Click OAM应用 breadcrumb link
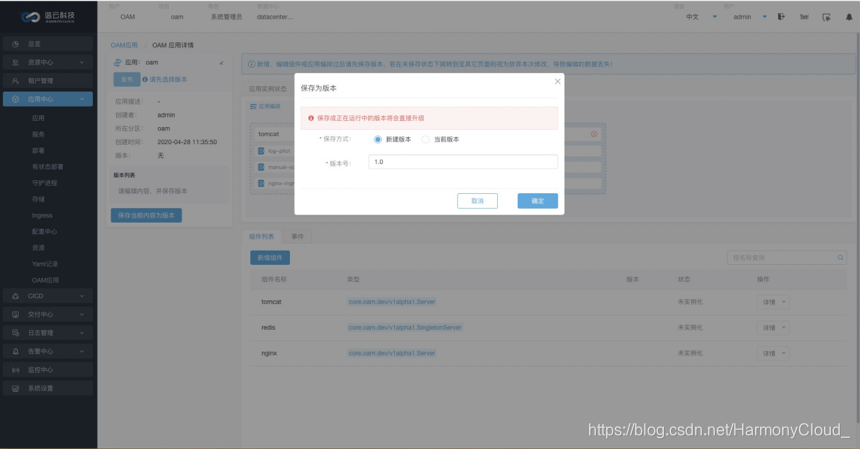Viewport: 860px width, 449px height. coord(125,45)
